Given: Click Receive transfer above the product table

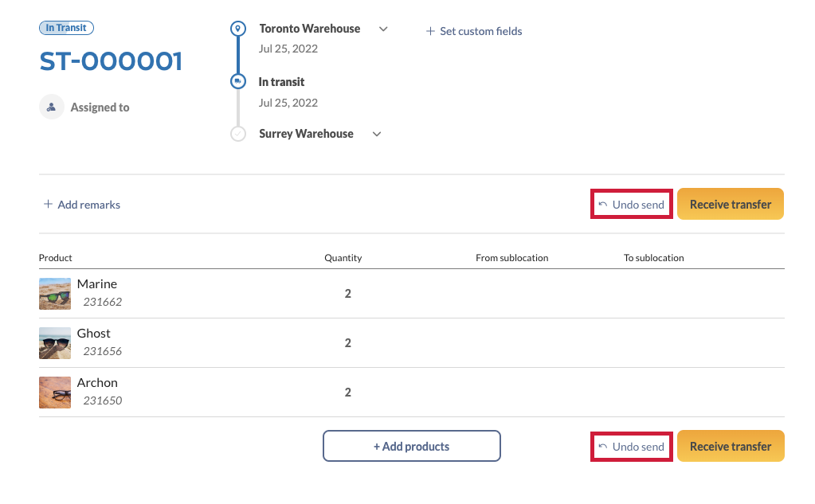Looking at the screenshot, I should pos(730,204).
